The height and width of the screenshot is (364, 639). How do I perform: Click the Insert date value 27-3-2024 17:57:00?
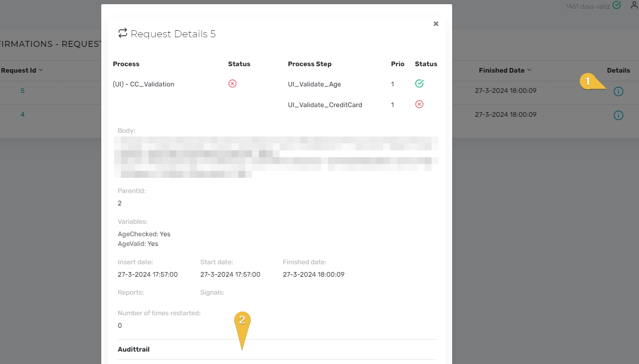click(x=148, y=274)
